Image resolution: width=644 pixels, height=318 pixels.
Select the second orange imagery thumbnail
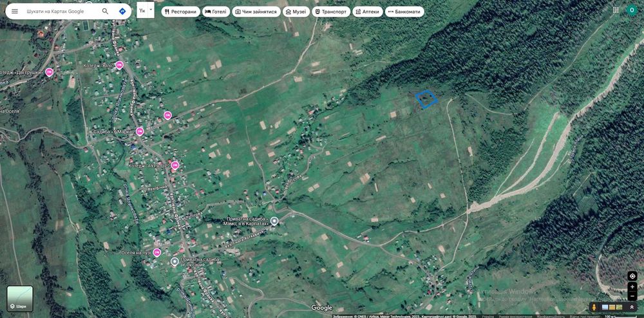pyautogui.click(x=612, y=307)
